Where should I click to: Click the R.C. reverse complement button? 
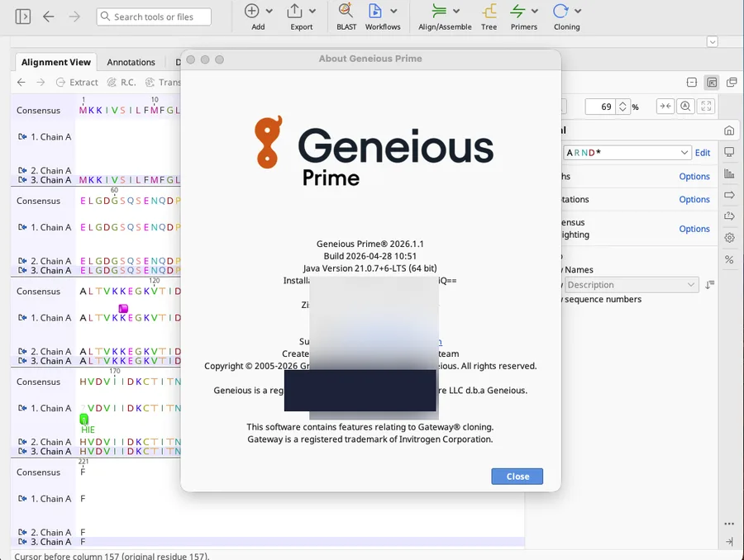coord(122,83)
